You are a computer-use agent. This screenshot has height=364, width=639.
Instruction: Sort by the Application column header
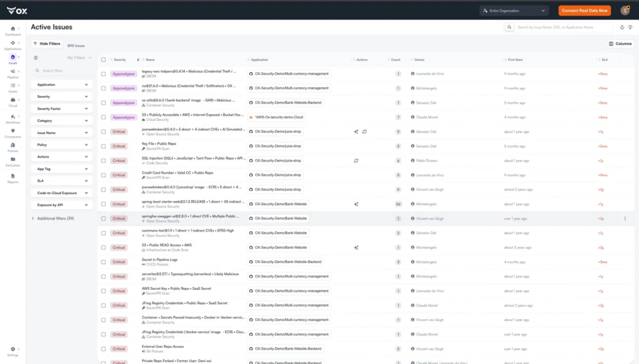[x=260, y=60]
